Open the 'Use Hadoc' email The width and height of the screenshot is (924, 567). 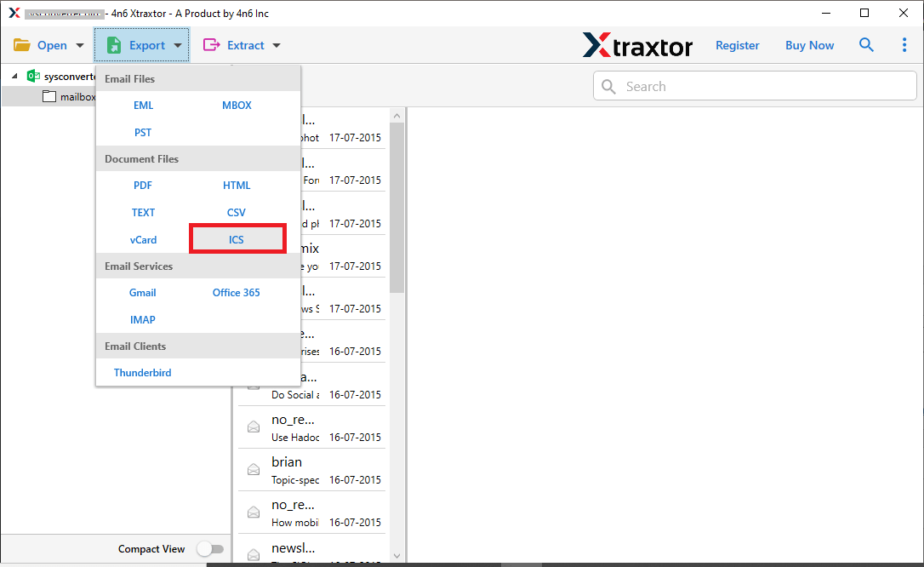pyautogui.click(x=311, y=427)
